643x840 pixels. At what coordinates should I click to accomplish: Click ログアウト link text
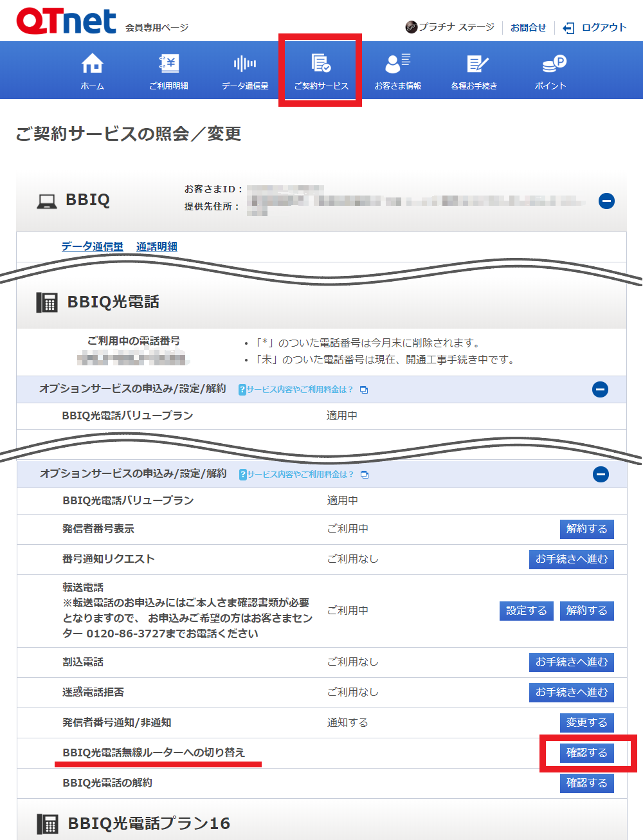coord(604,28)
